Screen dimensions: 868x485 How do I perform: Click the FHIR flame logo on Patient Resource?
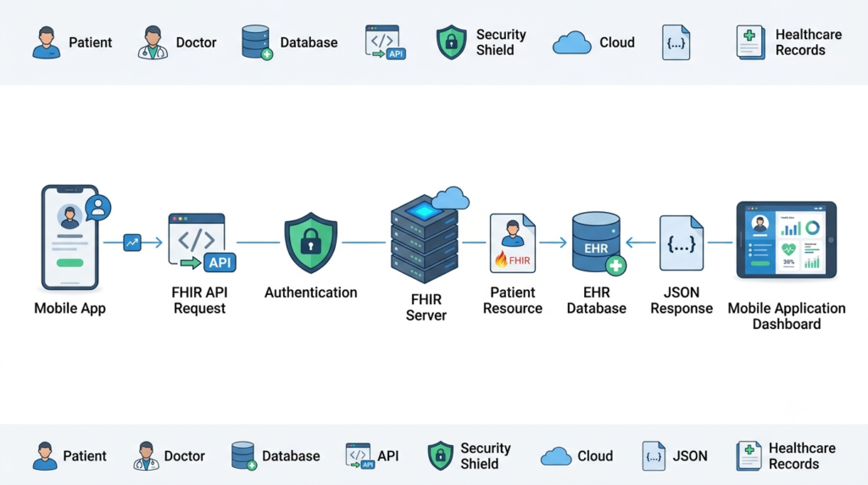(x=501, y=259)
